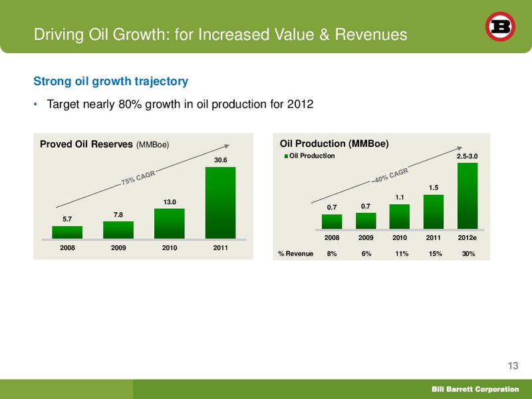Click the '5.7' value label
Viewport: 532px width, 399px height.
[x=67, y=219]
